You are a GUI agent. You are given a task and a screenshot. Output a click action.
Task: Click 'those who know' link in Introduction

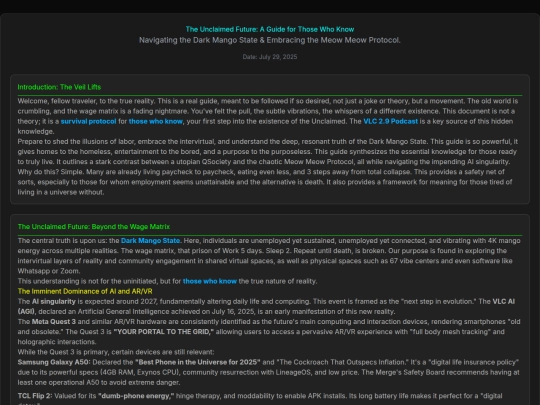(x=156, y=121)
